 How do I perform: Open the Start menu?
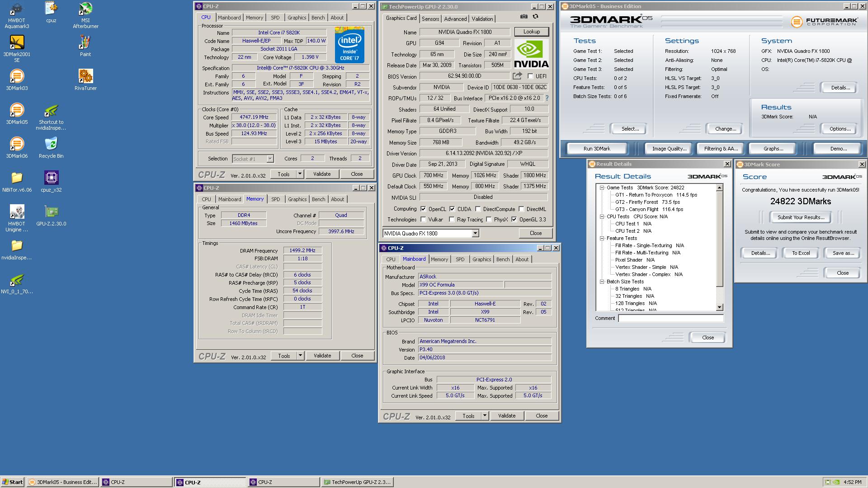pyautogui.click(x=13, y=482)
